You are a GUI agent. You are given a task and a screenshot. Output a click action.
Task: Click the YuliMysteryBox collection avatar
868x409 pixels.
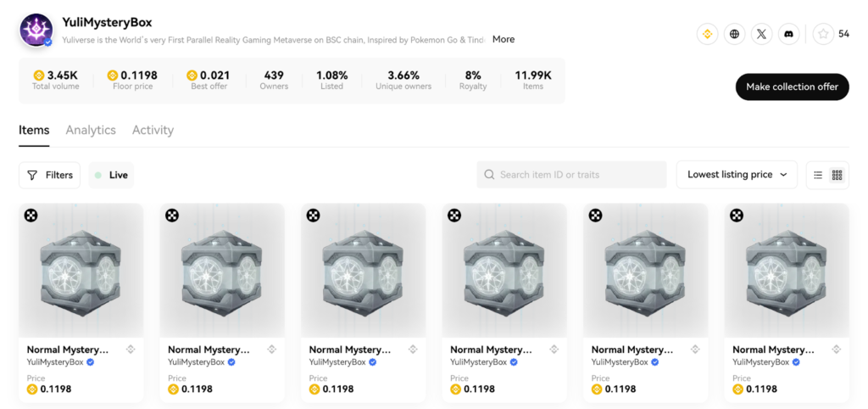[x=36, y=30]
